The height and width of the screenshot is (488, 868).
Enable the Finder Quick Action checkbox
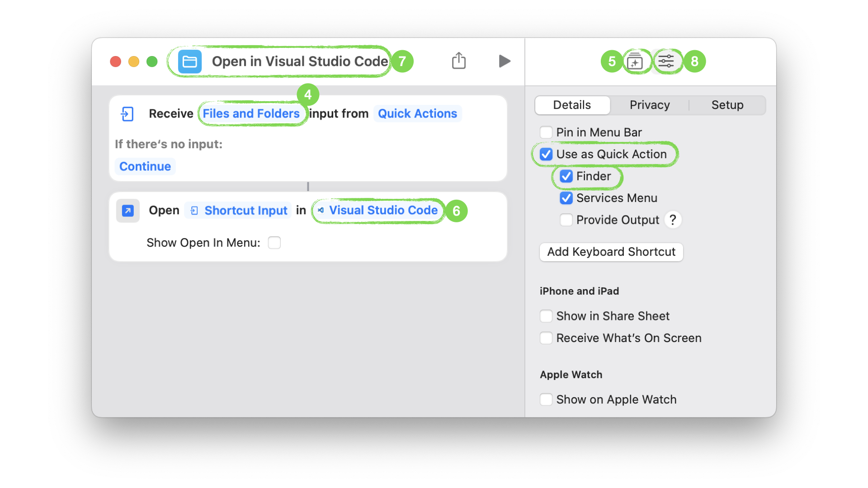point(566,176)
